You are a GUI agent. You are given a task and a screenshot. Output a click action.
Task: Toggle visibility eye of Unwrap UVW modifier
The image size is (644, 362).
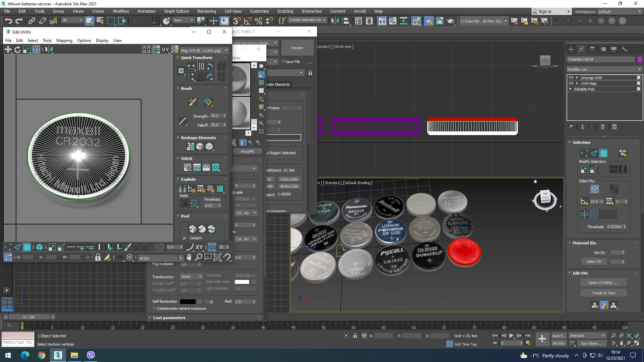(x=571, y=77)
